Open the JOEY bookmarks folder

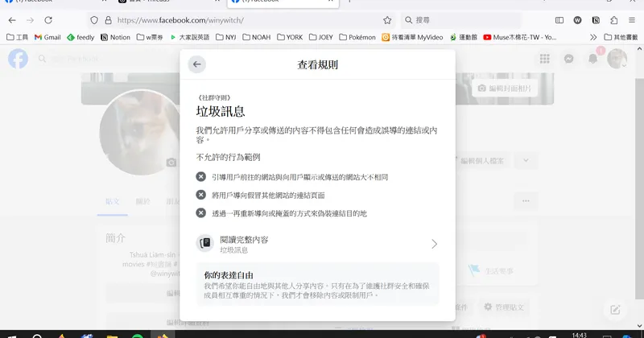321,37
